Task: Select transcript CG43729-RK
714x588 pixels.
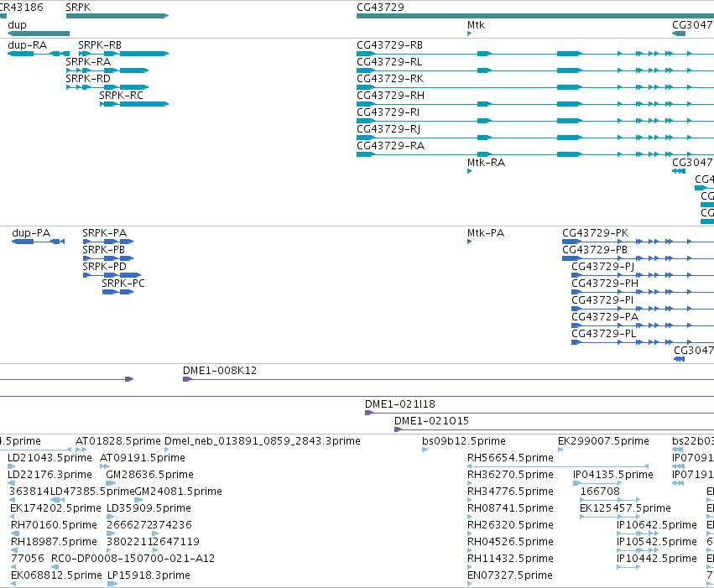Action: point(390,79)
